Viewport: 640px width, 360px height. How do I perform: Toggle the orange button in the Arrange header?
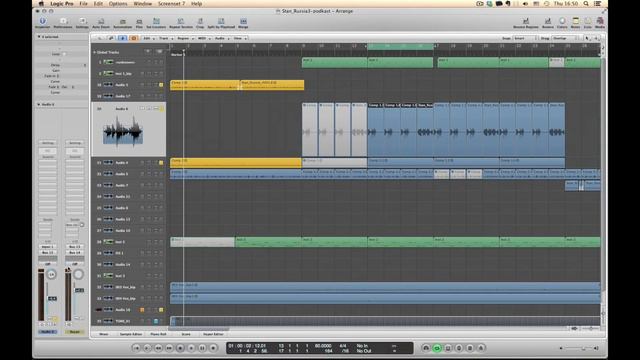(x=133, y=38)
